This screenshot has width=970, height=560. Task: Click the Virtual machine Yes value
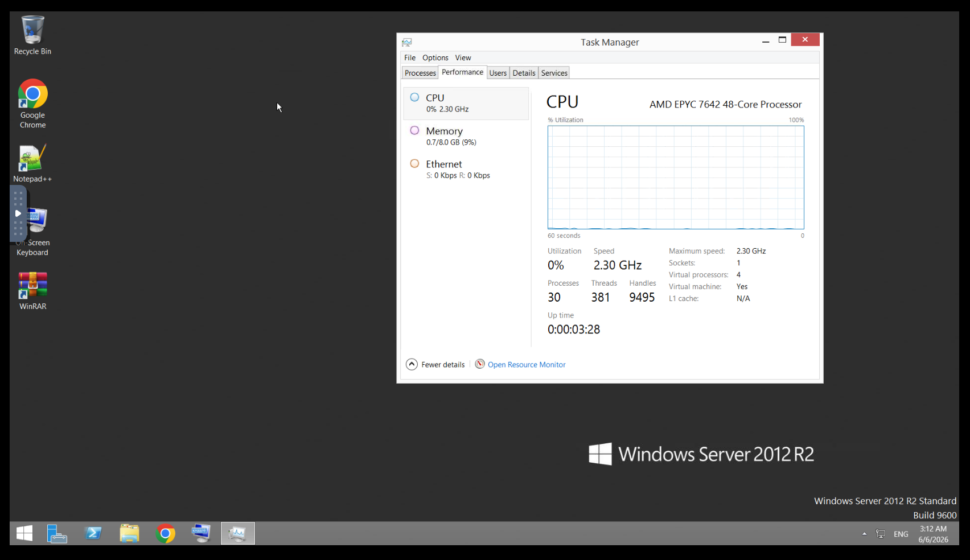point(742,287)
